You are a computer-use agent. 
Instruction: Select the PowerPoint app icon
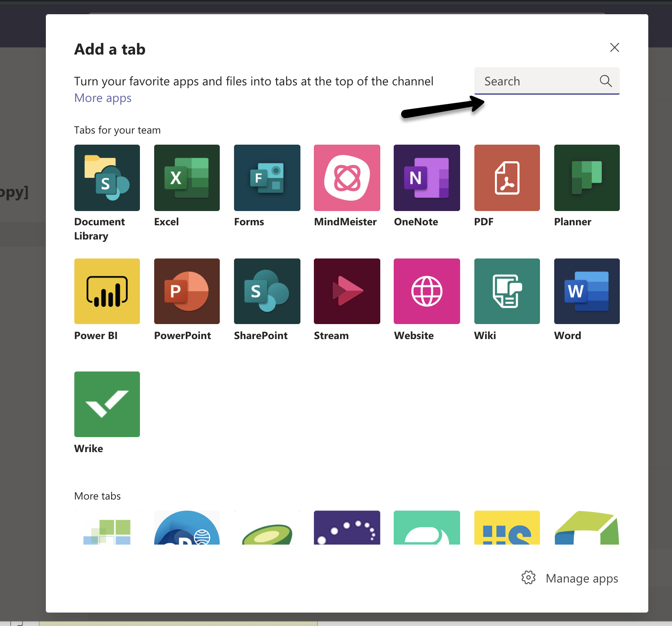tap(187, 291)
